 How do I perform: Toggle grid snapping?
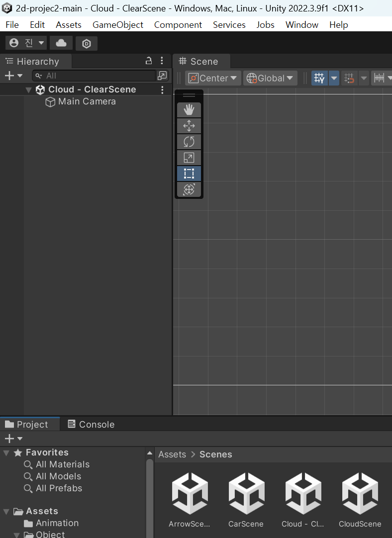349,78
